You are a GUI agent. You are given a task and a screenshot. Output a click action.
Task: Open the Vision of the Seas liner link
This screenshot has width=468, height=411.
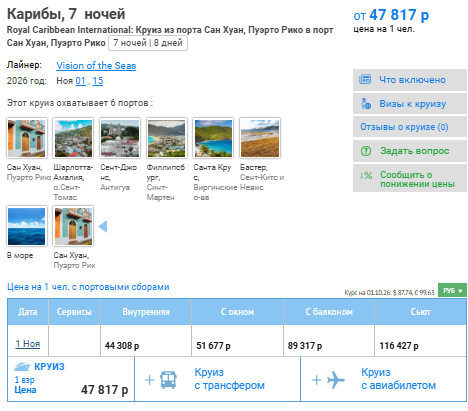click(96, 66)
